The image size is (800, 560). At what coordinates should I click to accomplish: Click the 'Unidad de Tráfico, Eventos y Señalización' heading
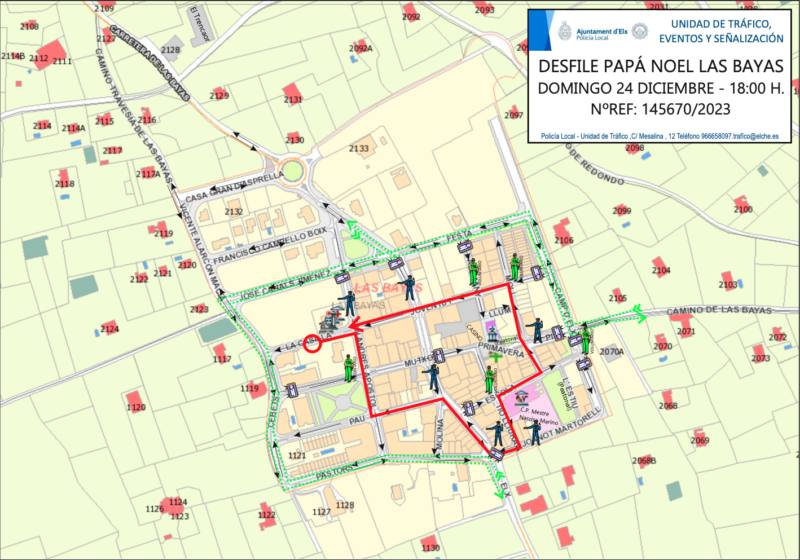pyautogui.click(x=726, y=30)
